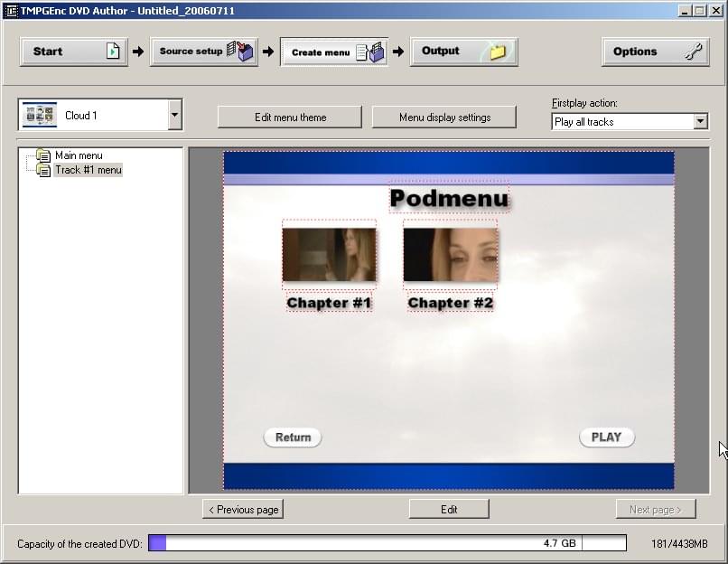Click the TMPGEnc application title bar icon

(10, 11)
